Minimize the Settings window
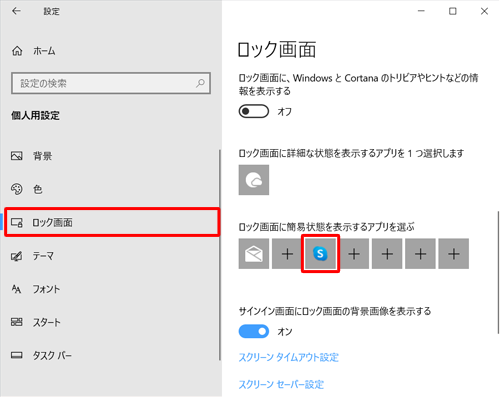The width and height of the screenshot is (500, 397). (x=421, y=11)
